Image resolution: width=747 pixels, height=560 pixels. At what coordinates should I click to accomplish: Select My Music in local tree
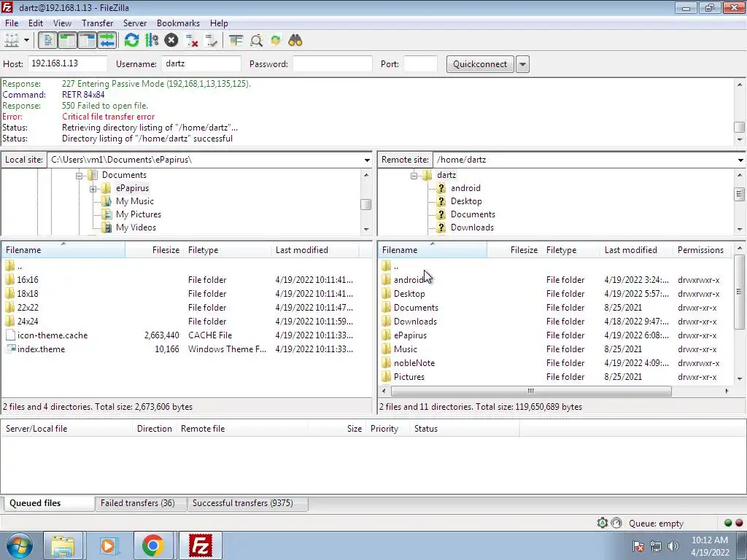(x=134, y=201)
